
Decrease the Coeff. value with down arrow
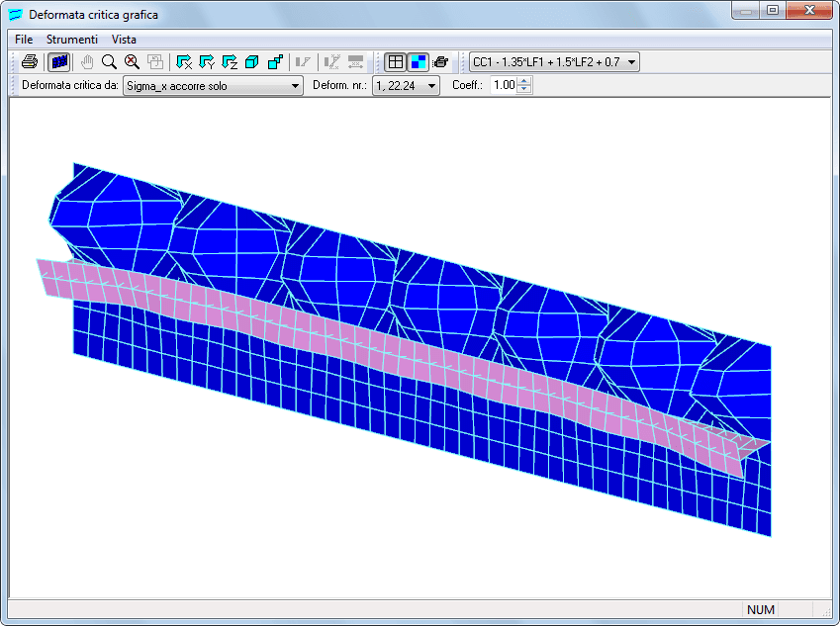tap(524, 89)
